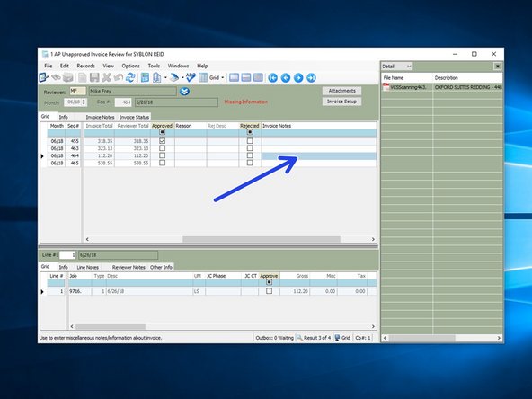The image size is (532, 399).
Task: Toggle Rejected checkbox for Seq 463
Action: point(250,148)
